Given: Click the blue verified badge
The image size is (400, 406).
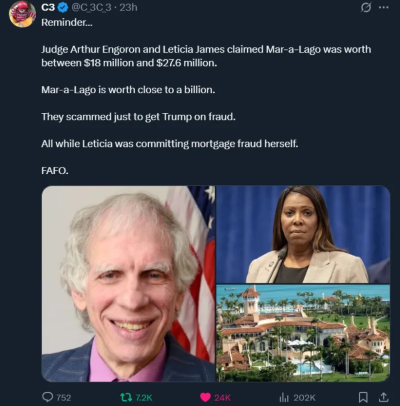Looking at the screenshot, I should (63, 7).
